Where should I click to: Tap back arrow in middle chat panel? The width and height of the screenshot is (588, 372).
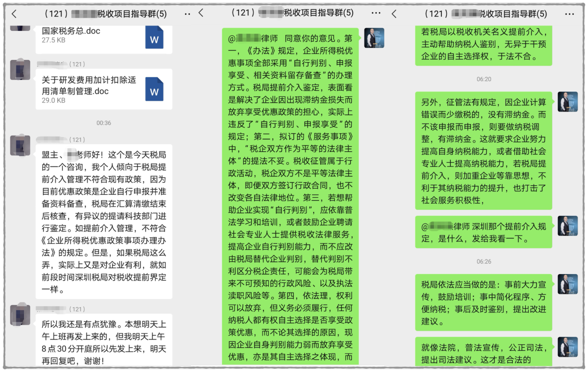click(201, 13)
